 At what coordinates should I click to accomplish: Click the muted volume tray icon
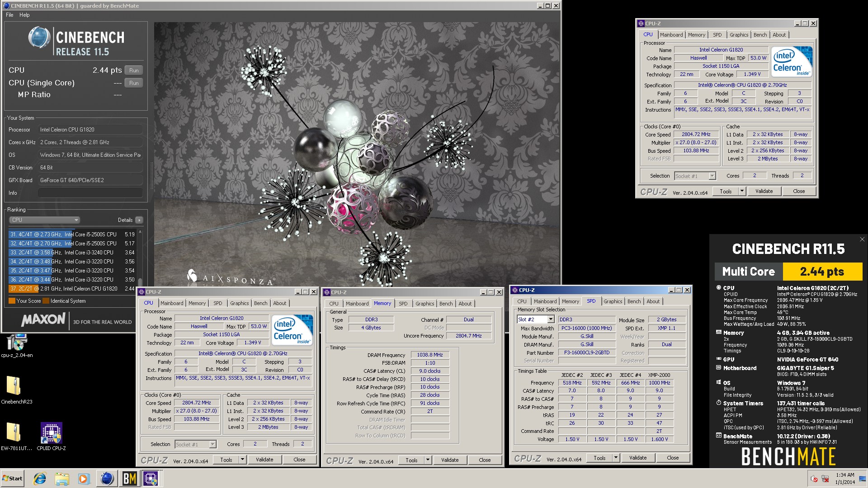click(x=814, y=479)
